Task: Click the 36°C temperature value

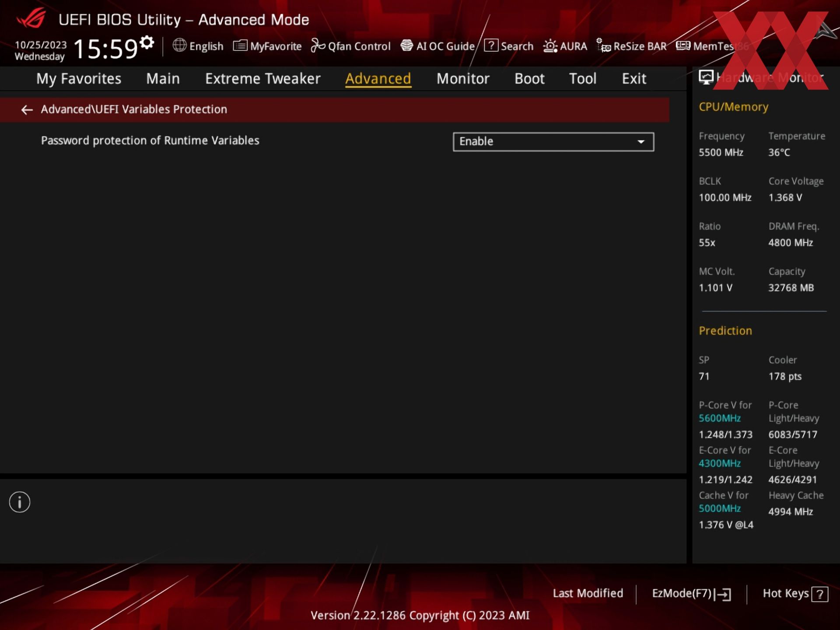Action: [x=779, y=152]
